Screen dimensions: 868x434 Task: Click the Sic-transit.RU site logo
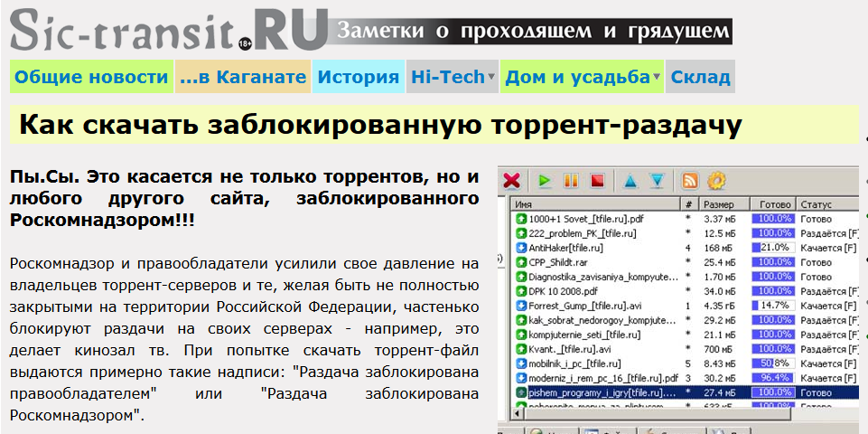[168, 28]
